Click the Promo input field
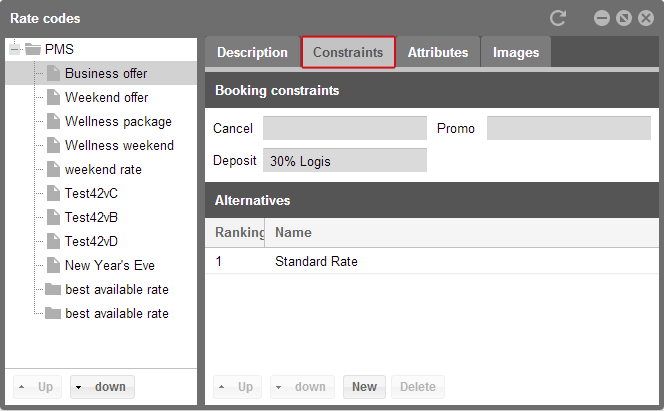Viewport: 664px width, 411px height. pos(568,128)
